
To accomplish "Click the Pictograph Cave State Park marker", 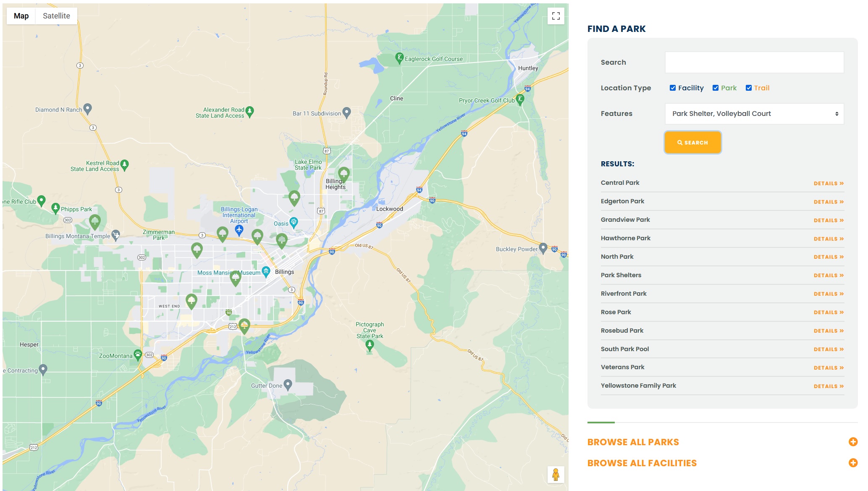I will [x=370, y=344].
